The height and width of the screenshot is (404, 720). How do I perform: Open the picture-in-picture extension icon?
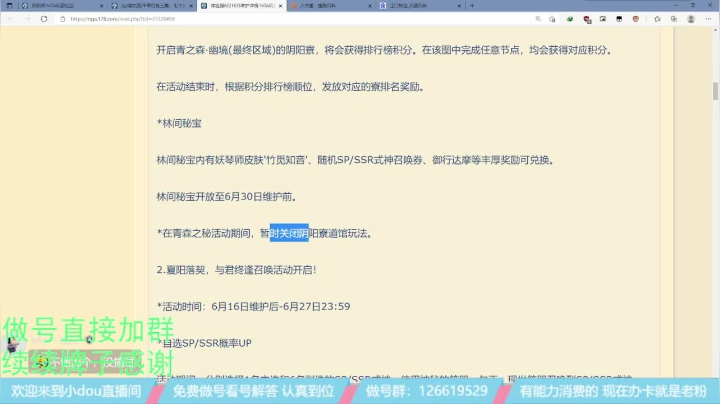(x=603, y=19)
